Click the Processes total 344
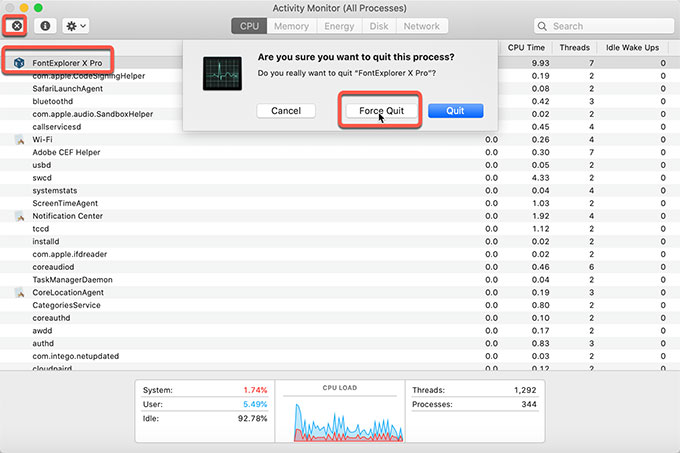Viewport: 680px width, 453px height. click(529, 404)
